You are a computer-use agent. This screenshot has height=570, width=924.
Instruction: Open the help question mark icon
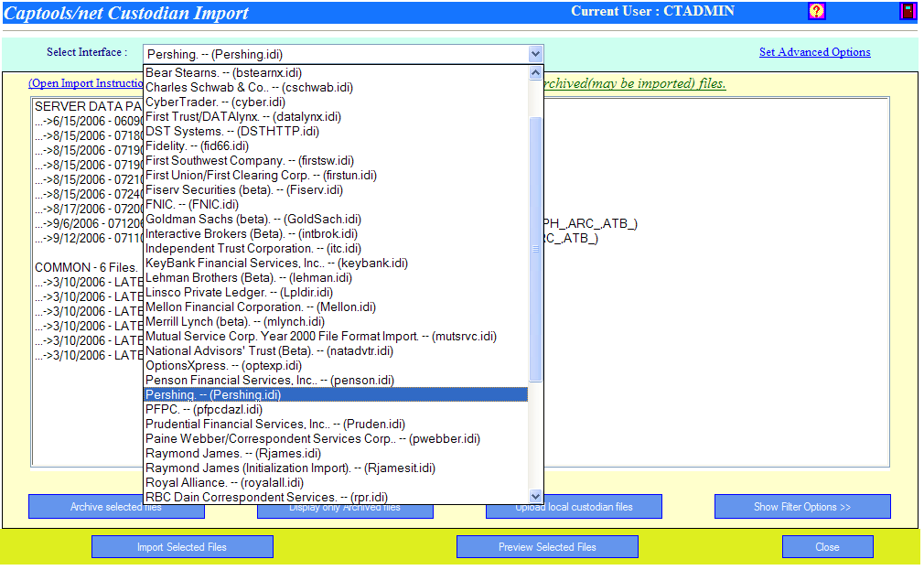tap(815, 11)
